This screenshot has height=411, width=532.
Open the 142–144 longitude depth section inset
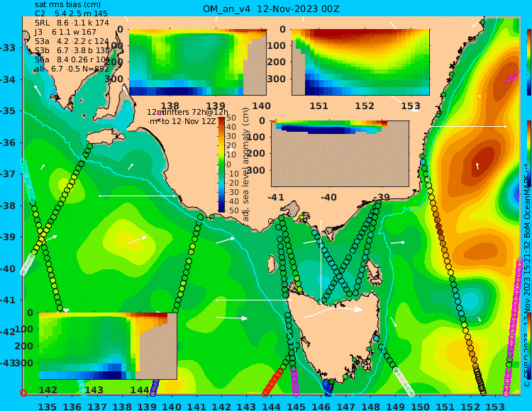[108, 346]
